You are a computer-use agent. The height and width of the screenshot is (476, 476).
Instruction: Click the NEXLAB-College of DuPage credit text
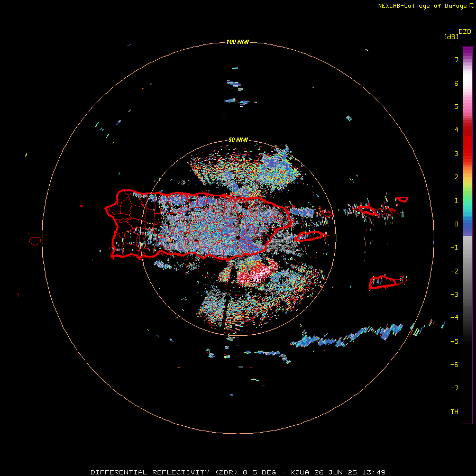click(425, 6)
